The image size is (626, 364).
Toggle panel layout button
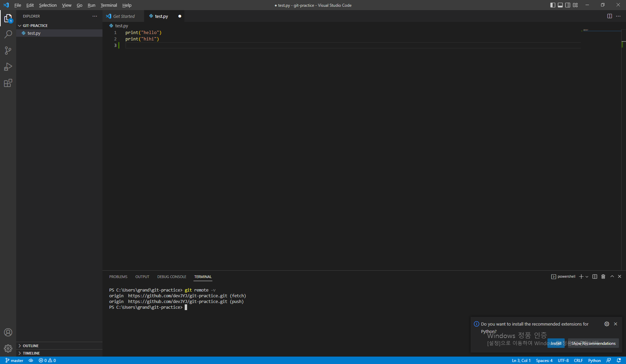tap(560, 5)
